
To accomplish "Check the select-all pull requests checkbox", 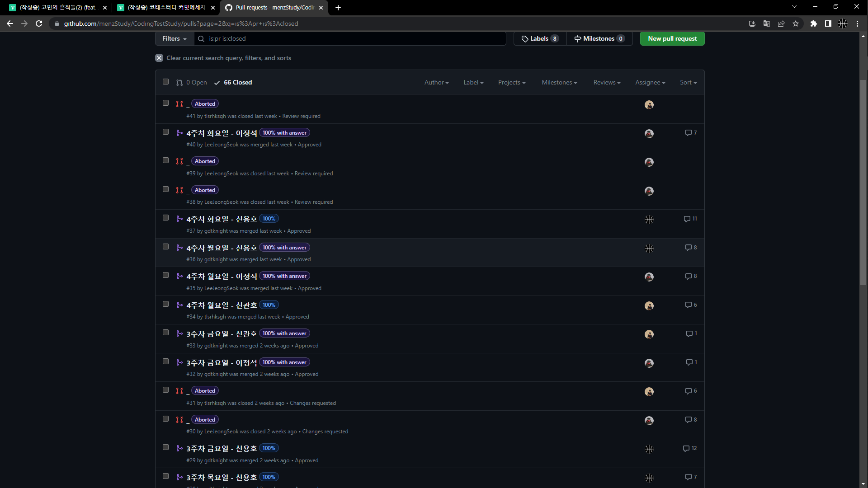I will [x=165, y=82].
